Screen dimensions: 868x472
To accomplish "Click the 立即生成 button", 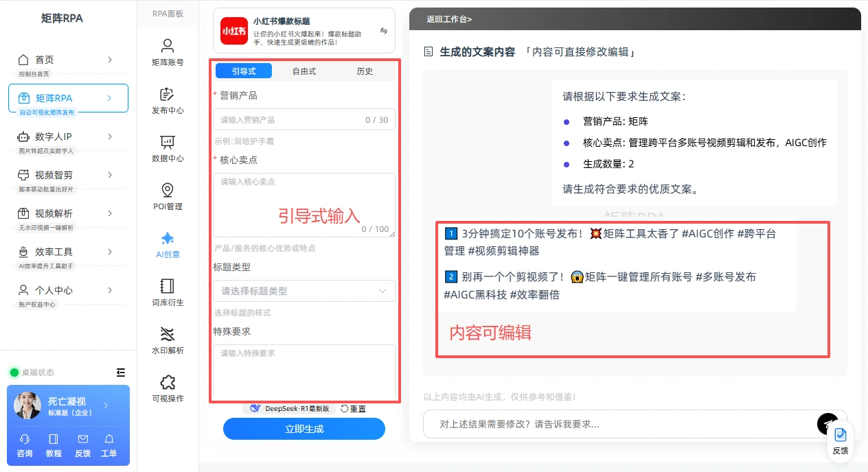I will coord(304,429).
